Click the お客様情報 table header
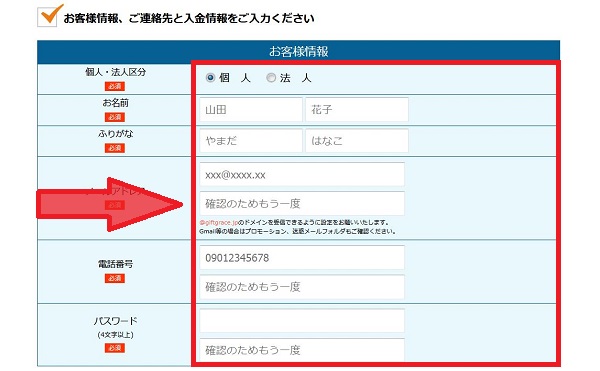Screen dimensions: 600x371 [x=298, y=52]
